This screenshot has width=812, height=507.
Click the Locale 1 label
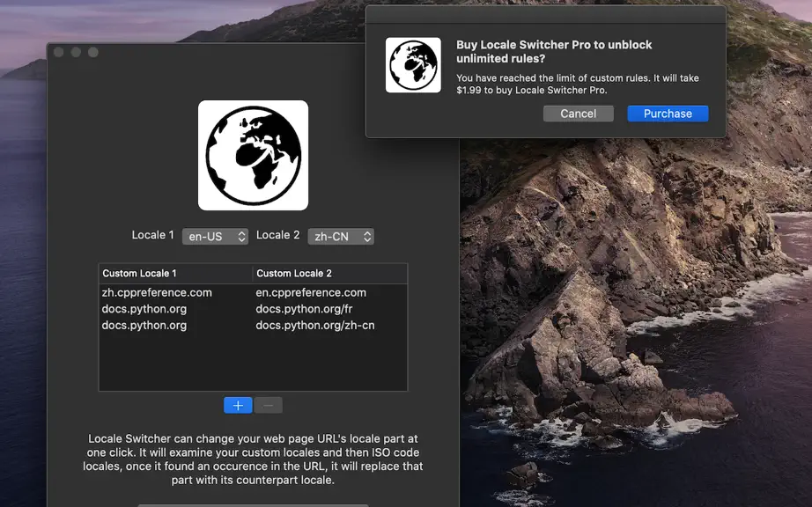click(x=152, y=235)
